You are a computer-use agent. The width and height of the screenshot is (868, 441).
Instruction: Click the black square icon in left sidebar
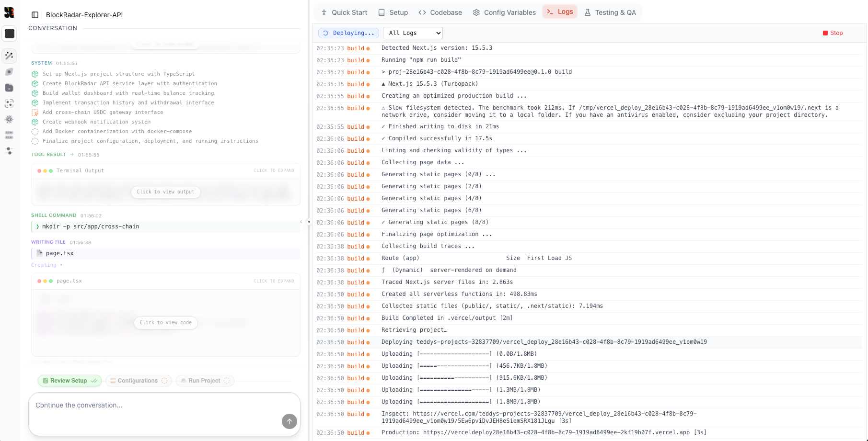click(10, 34)
